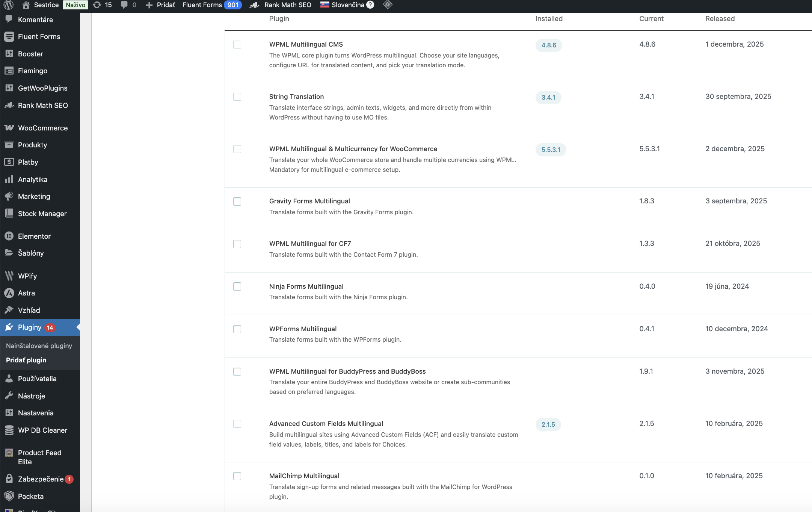Open the updates icon showing 15
812x512 pixels.
pyautogui.click(x=97, y=5)
